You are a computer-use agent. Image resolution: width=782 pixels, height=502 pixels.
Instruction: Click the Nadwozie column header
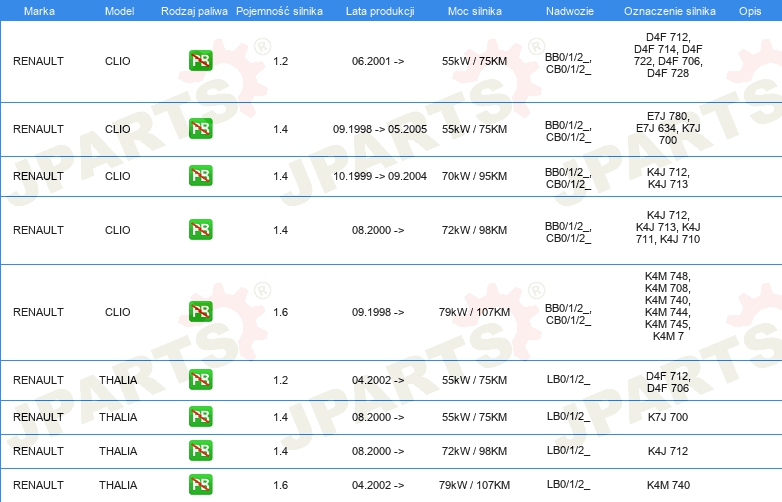click(570, 11)
